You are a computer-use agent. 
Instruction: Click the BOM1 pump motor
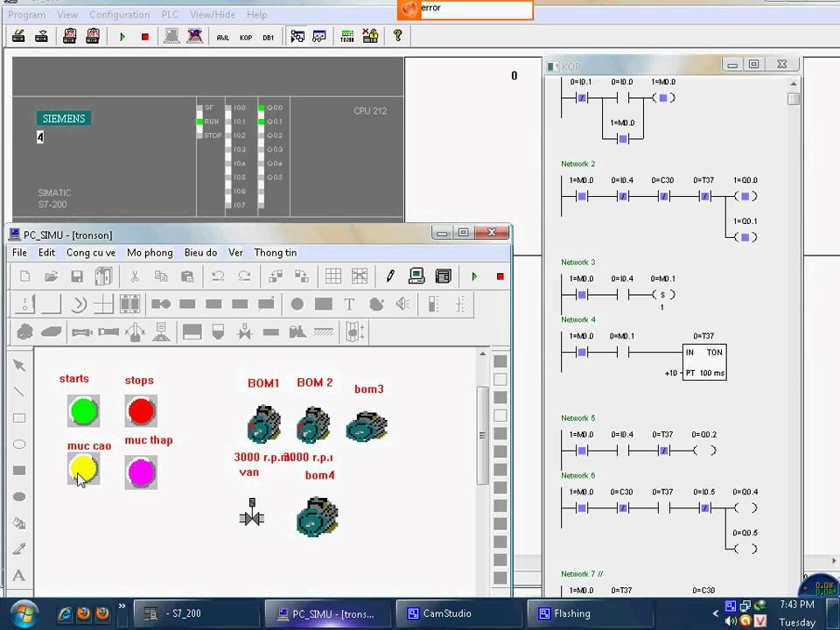[264, 423]
